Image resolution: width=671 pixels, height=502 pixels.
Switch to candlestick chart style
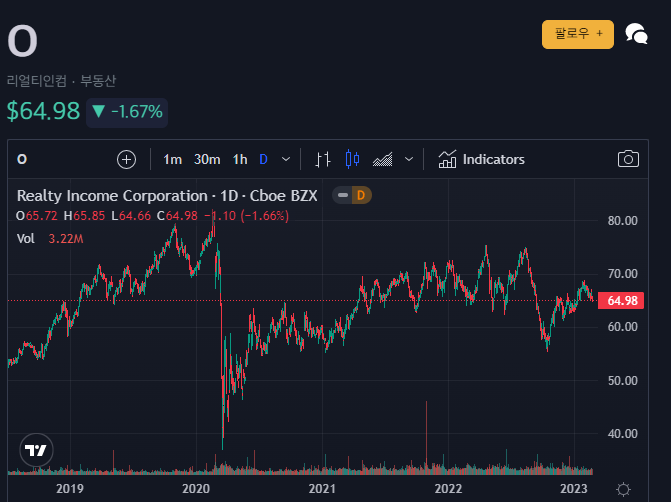click(352, 160)
